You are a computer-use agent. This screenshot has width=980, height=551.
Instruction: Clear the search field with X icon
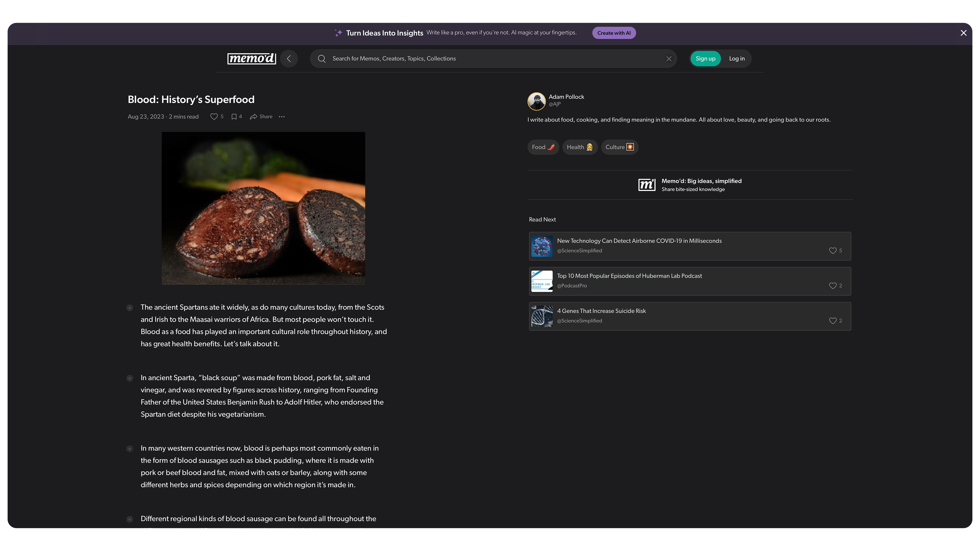click(669, 59)
